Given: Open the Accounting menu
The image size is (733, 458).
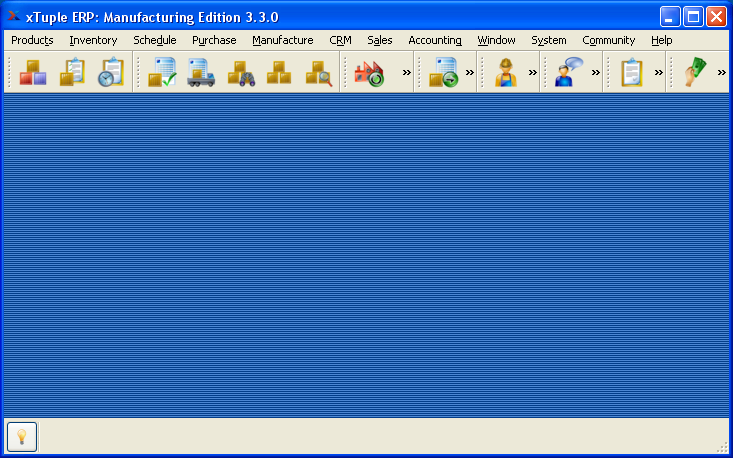Looking at the screenshot, I should click(435, 41).
